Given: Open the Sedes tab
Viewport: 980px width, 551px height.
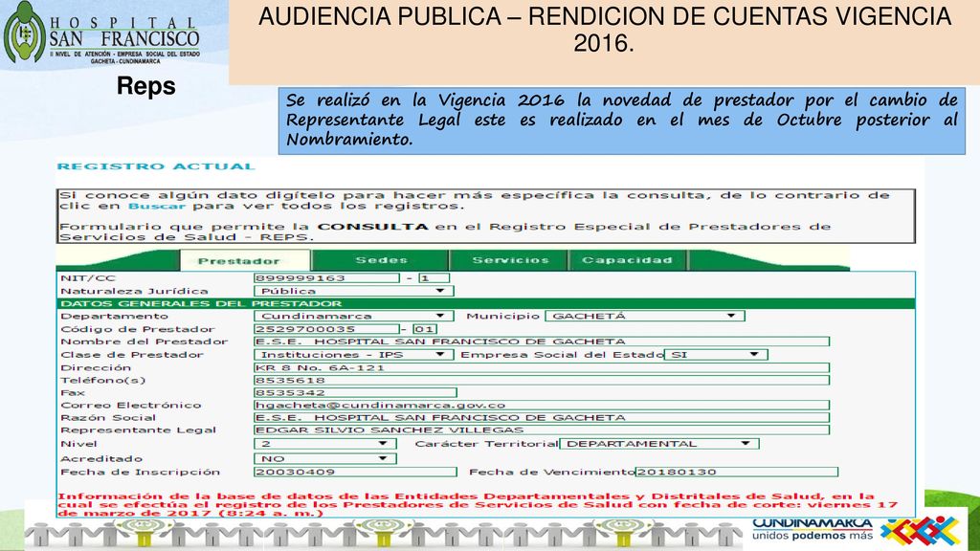Looking at the screenshot, I should click(x=381, y=260).
